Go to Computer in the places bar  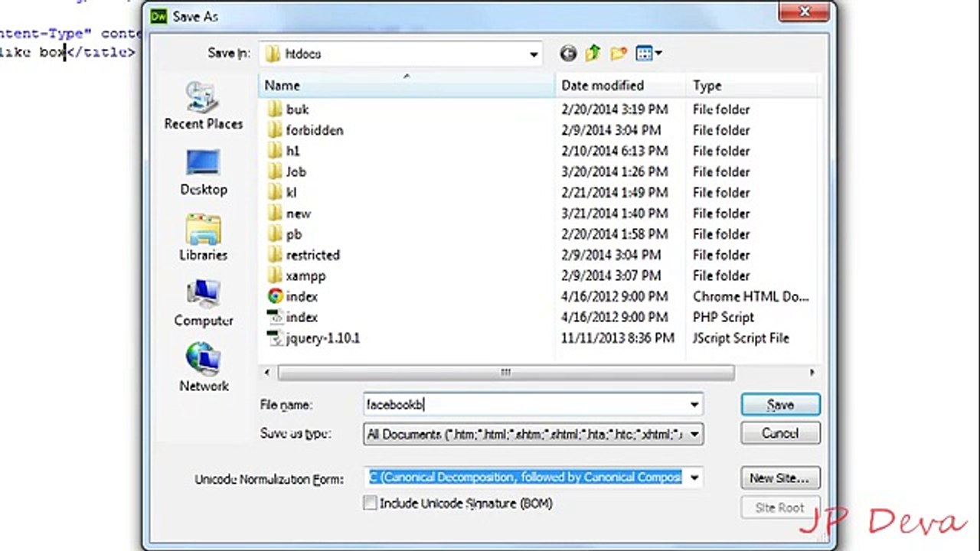coord(204,303)
